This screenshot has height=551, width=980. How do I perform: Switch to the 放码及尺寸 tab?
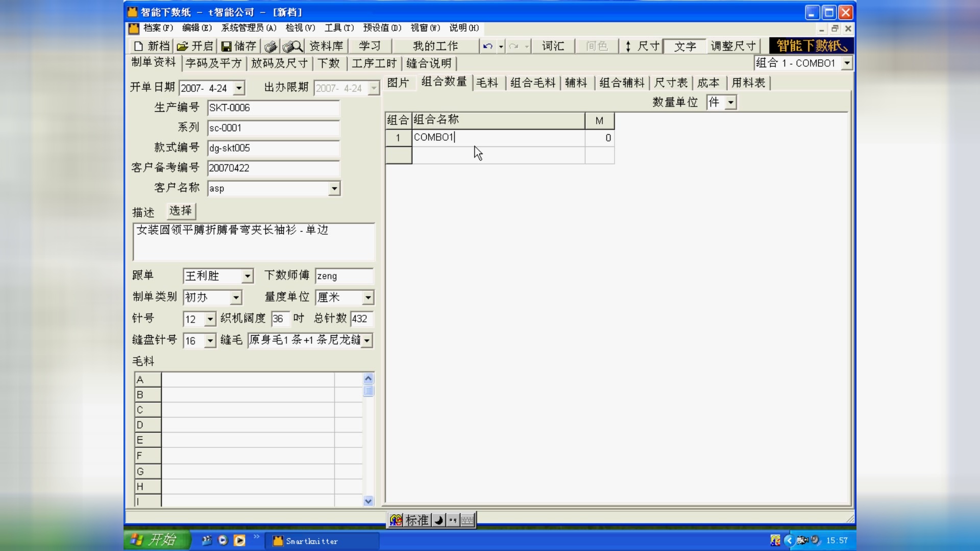[280, 63]
